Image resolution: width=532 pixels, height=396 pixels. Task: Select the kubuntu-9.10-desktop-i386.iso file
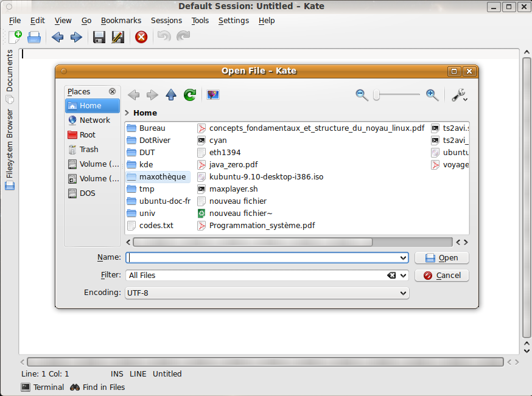[x=261, y=177]
